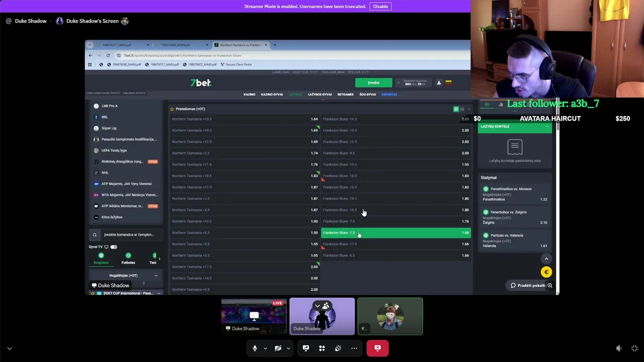
Task: Open ŠOU GYVAI menu item
Action: click(368, 95)
